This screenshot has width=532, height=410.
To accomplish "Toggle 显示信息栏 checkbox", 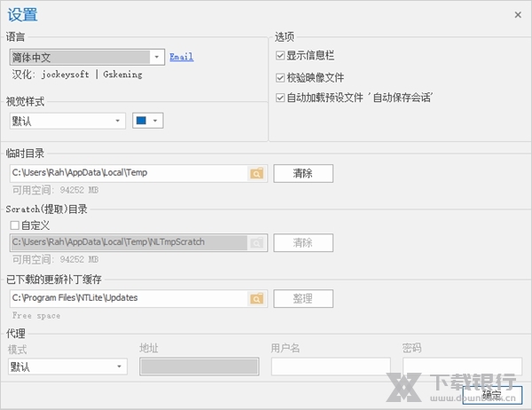I will [280, 55].
